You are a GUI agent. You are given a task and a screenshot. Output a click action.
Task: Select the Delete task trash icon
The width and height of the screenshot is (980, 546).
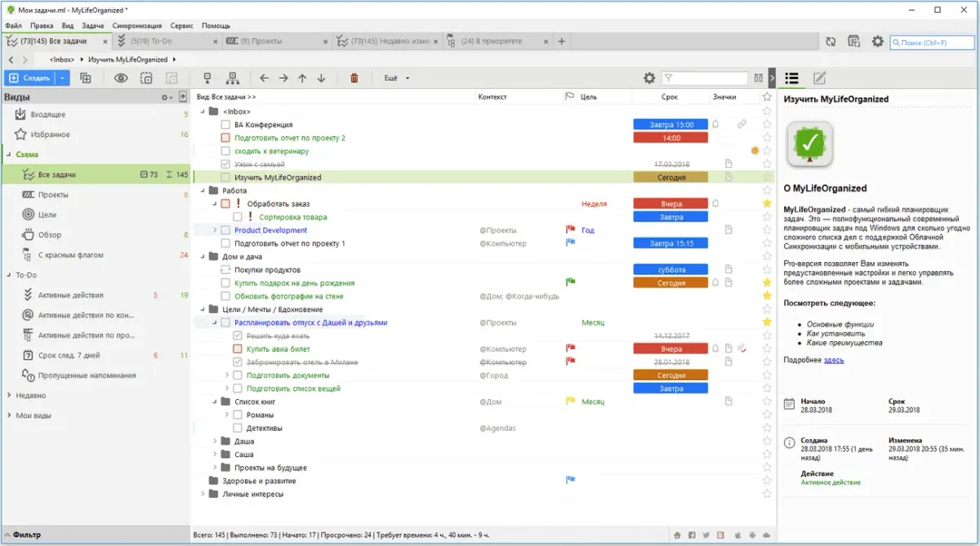354,78
